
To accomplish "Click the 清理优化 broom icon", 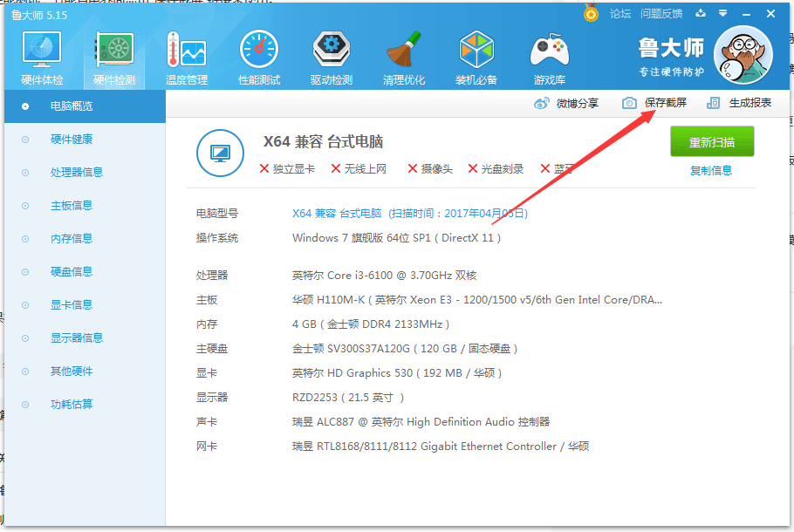I will point(404,50).
